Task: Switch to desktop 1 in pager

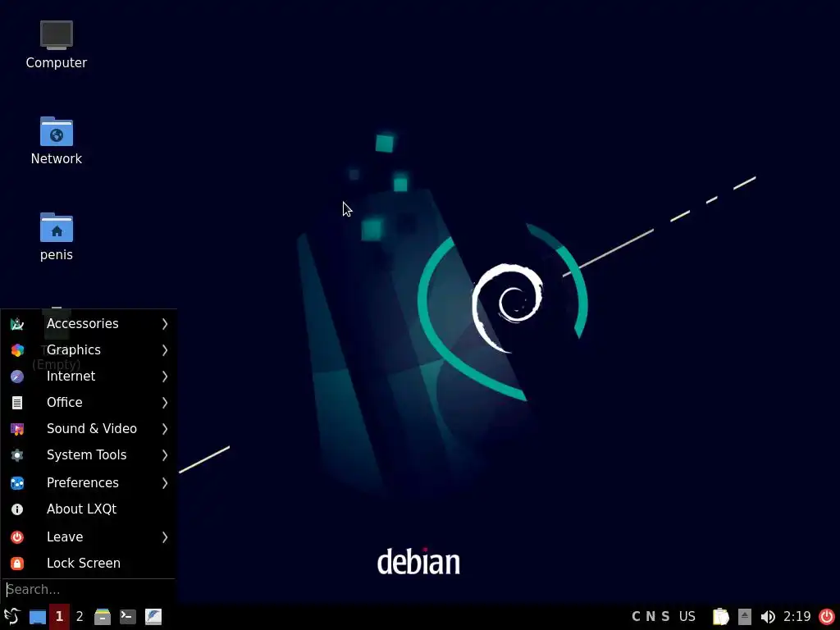Action: click(x=59, y=617)
